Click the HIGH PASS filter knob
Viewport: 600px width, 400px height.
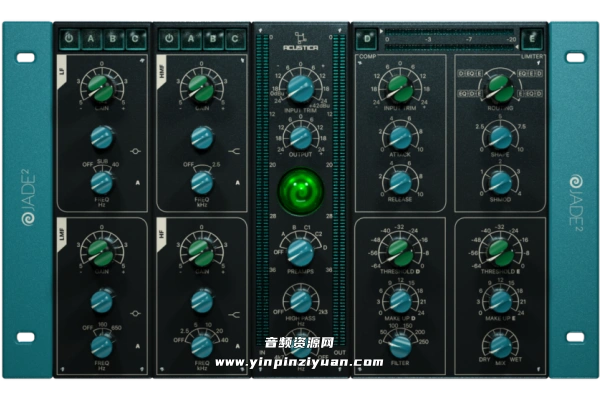pos(301,301)
